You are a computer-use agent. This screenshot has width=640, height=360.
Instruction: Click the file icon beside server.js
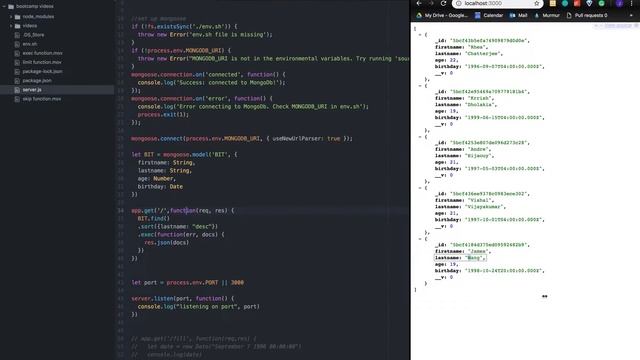tap(17, 90)
